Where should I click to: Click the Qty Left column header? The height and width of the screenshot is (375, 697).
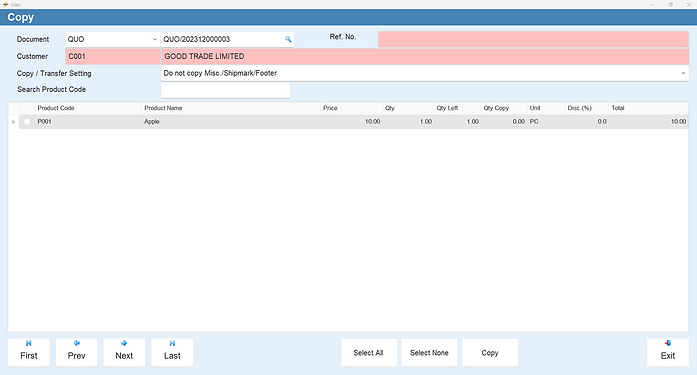(x=457, y=108)
